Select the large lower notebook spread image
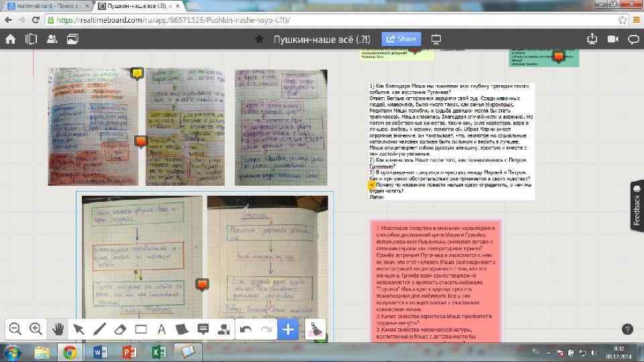The height and width of the screenshot is (362, 644). pos(205,267)
